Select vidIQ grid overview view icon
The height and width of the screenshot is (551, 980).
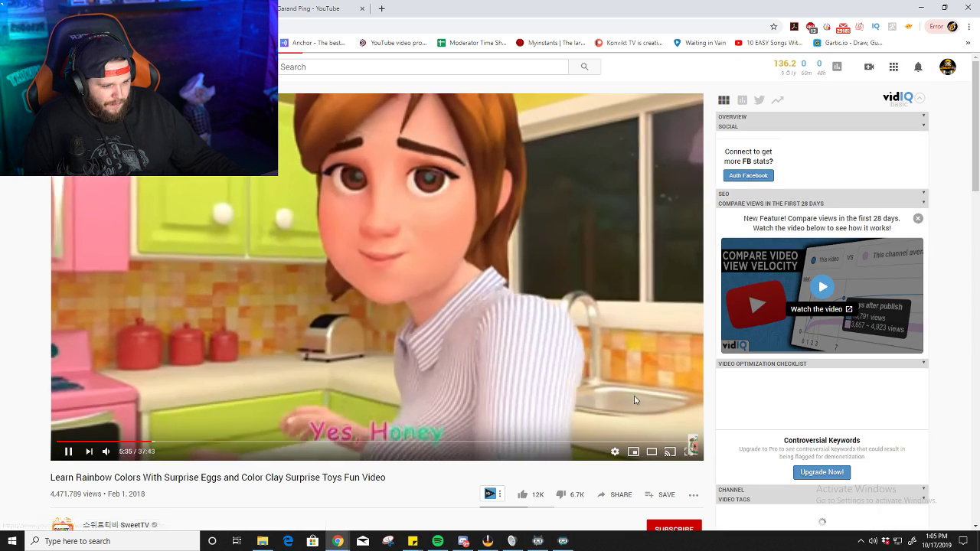click(x=724, y=99)
